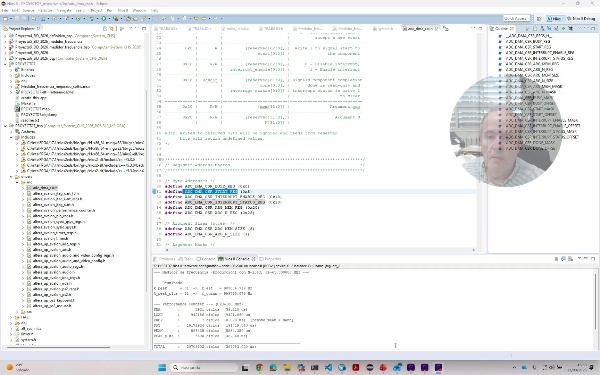Open the Source menu
This screenshot has height=375, width=600.
(x=28, y=11)
